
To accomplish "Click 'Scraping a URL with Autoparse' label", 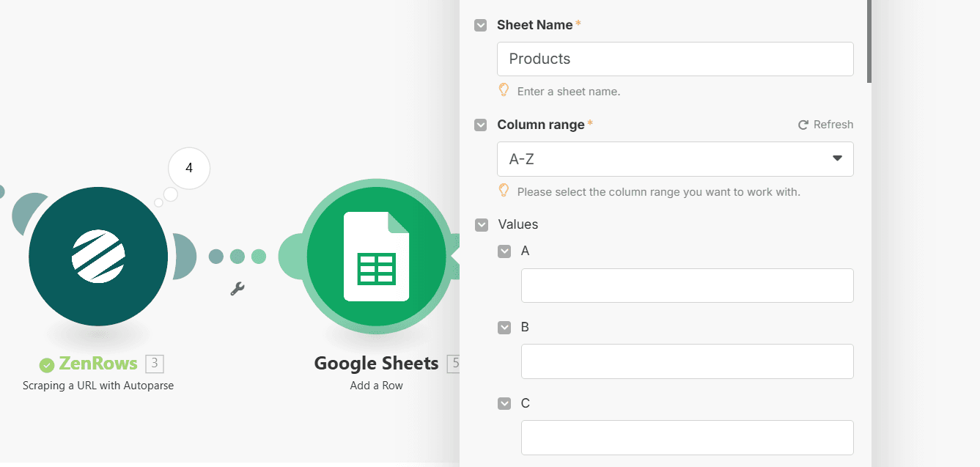I will (98, 385).
